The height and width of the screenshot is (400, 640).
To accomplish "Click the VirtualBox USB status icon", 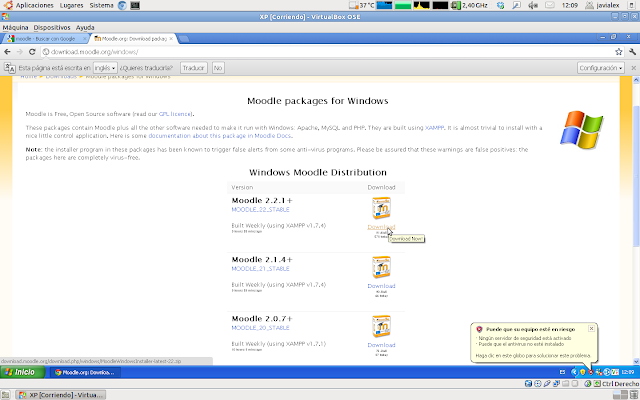I will (x=547, y=384).
